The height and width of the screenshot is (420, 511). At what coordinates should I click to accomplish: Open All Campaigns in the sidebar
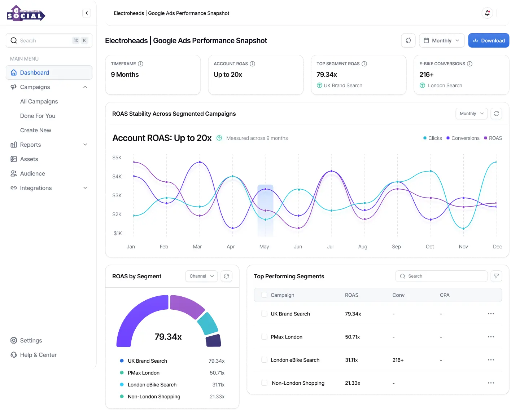(x=39, y=101)
